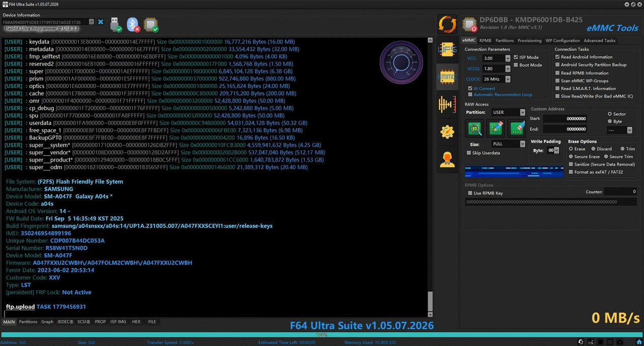The height and width of the screenshot is (346, 644).
Task: Click the F64 Ultra Suite title bar icon
Action: point(5,4)
